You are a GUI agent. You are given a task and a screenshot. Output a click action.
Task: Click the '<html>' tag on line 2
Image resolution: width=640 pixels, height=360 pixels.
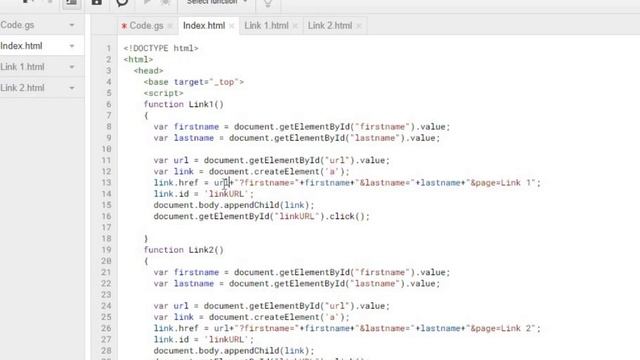138,60
